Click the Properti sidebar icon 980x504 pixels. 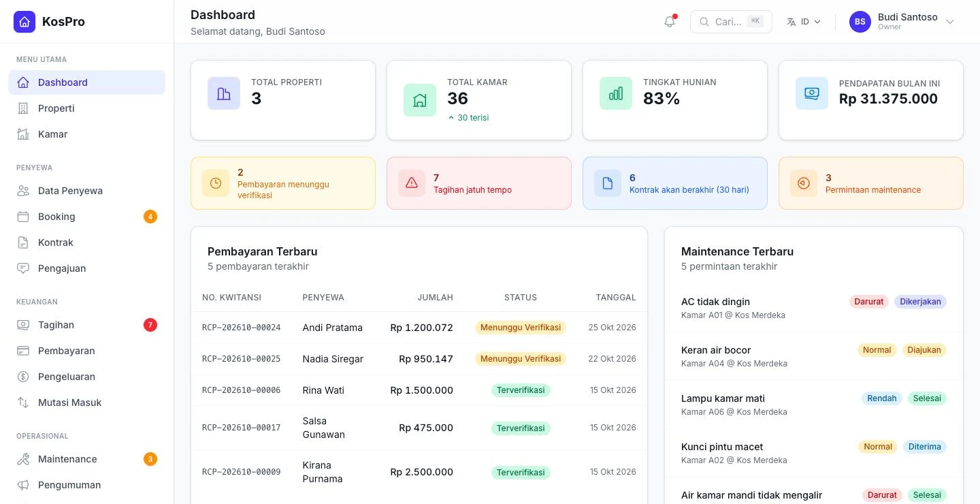click(x=23, y=108)
